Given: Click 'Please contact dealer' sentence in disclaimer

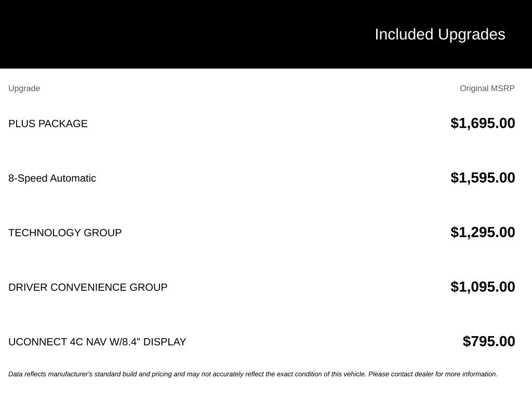Looking at the screenshot, I should tap(433, 374).
